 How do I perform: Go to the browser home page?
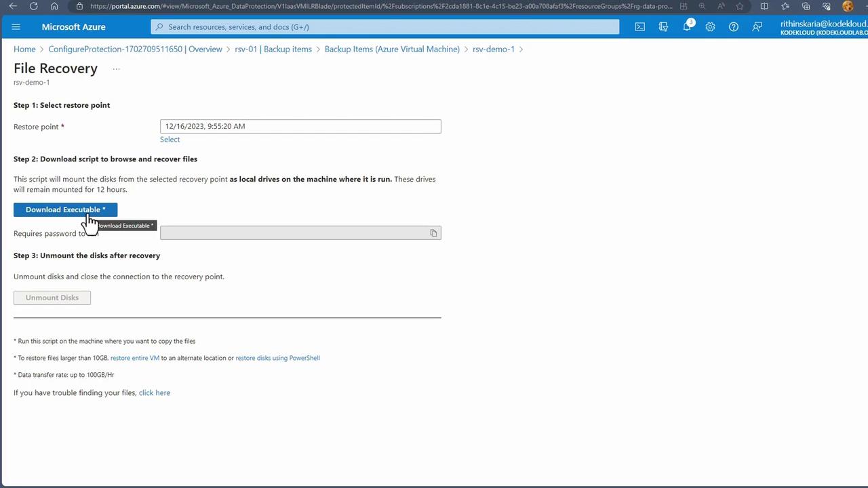click(x=54, y=6)
